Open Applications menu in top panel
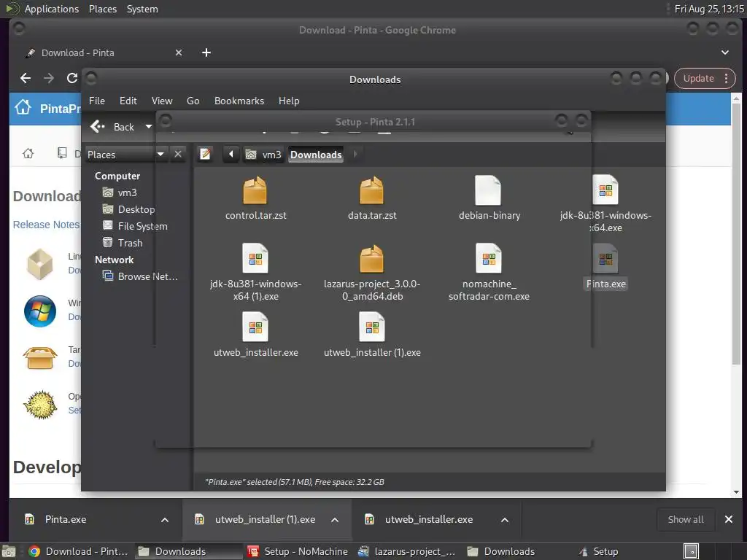This screenshot has width=747, height=560. [52, 9]
